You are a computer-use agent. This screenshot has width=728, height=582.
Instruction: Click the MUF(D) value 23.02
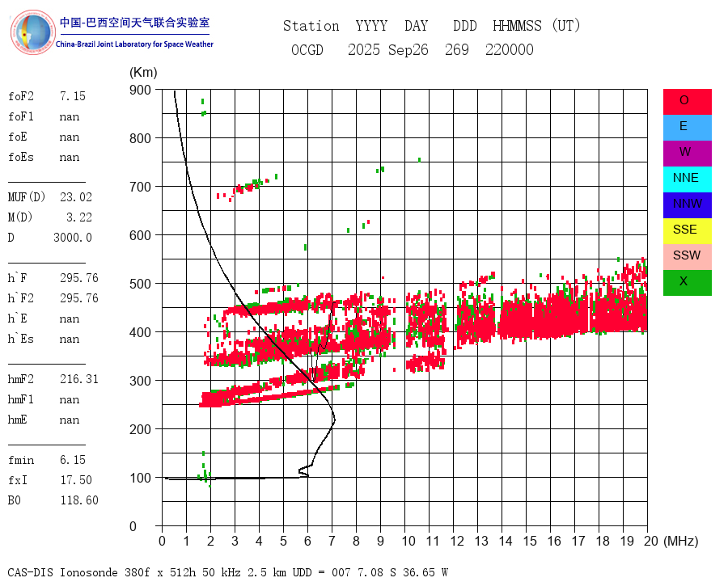pyautogui.click(x=76, y=197)
